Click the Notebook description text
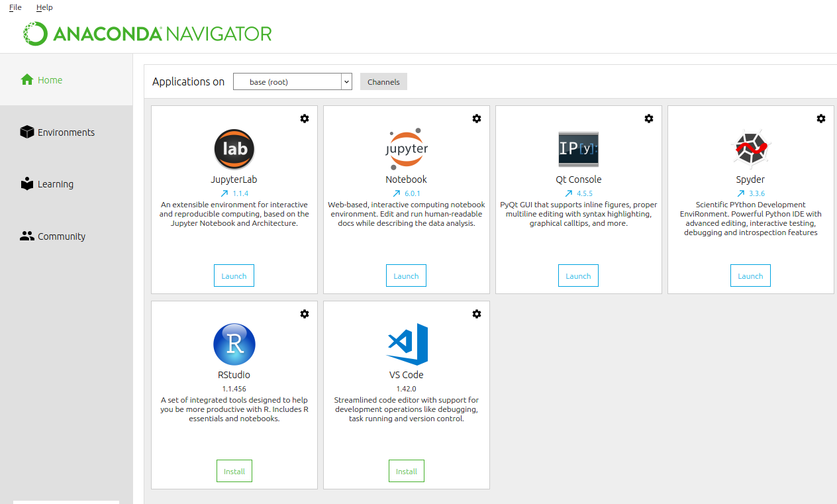 [x=407, y=214]
